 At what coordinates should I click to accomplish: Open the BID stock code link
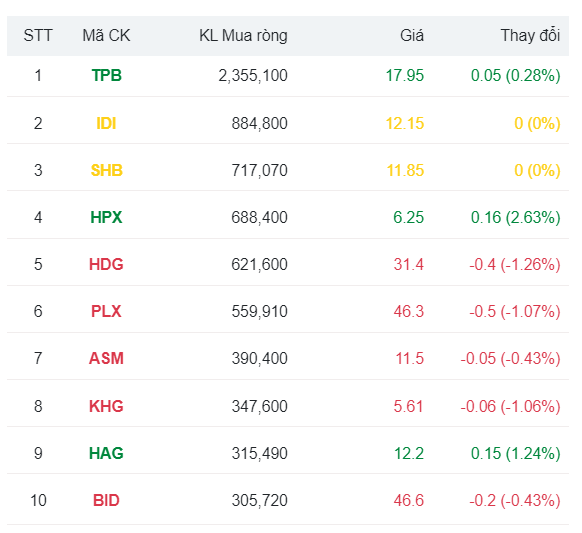pos(107,501)
